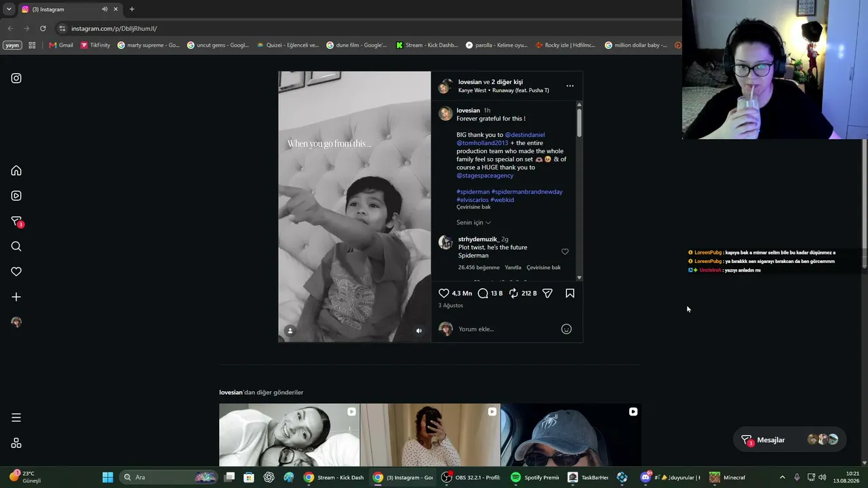The image size is (868, 488).
Task: Open the weather widget showing 23°C
Action: (x=26, y=477)
